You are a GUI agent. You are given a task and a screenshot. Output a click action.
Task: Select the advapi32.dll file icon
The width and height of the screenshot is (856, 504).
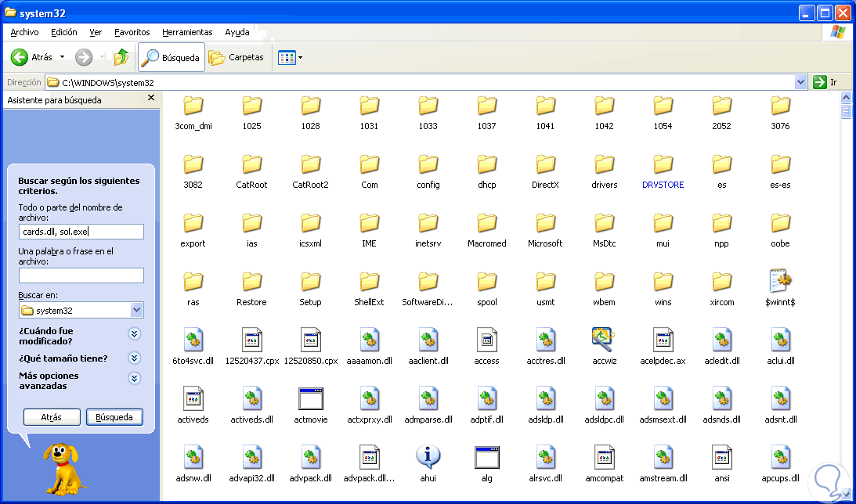tap(251, 457)
